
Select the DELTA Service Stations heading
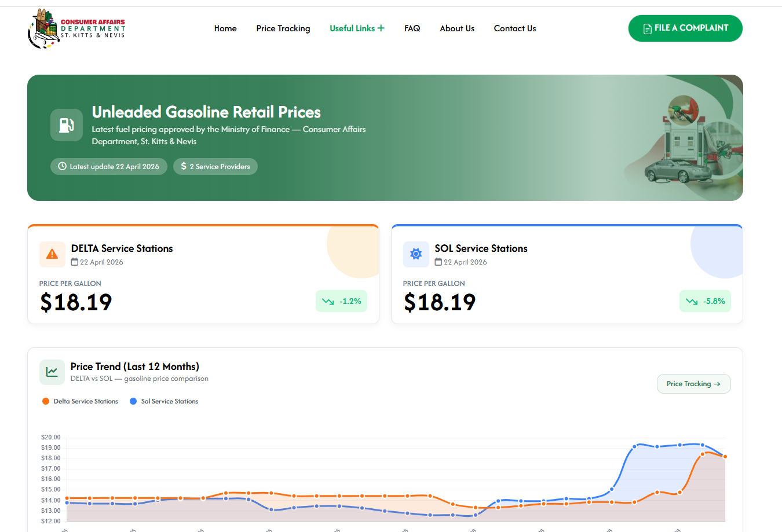pos(122,248)
